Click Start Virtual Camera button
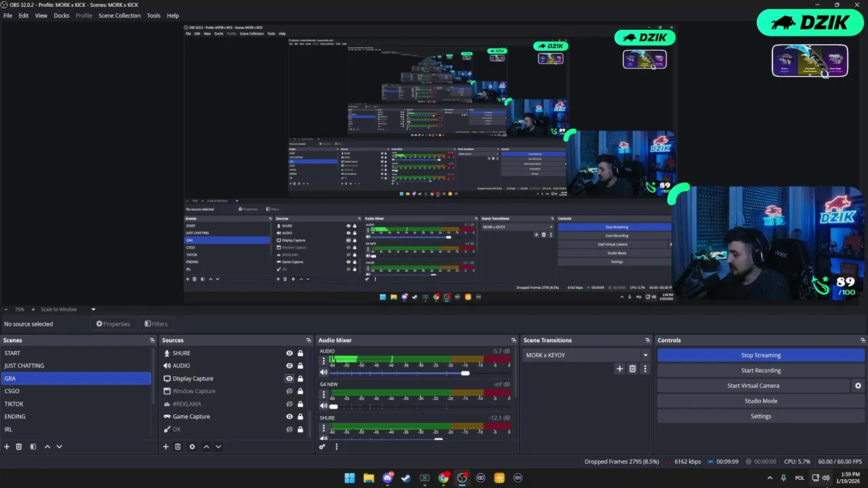868x488 pixels. 753,386
